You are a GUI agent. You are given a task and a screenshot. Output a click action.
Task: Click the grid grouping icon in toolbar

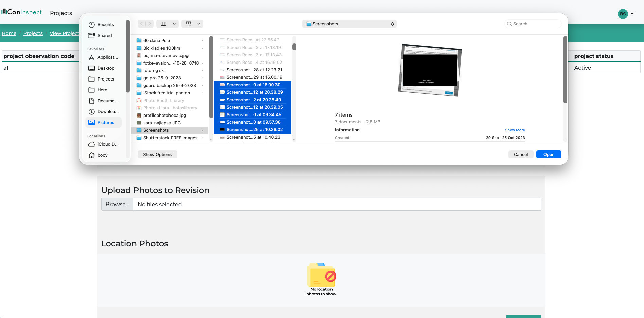[189, 24]
